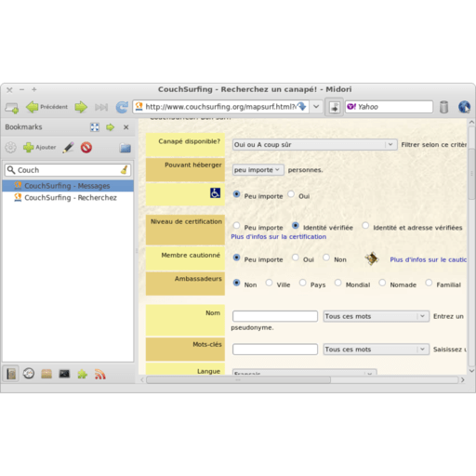Move Bookmarks panel with green arrow icon
Screen dimensions: 476x476
(x=110, y=127)
